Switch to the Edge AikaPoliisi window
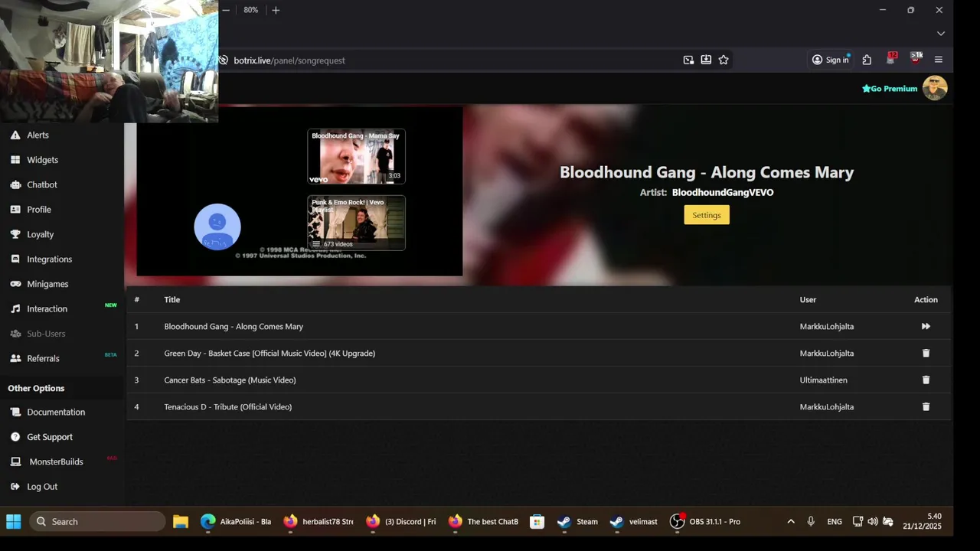 click(236, 521)
